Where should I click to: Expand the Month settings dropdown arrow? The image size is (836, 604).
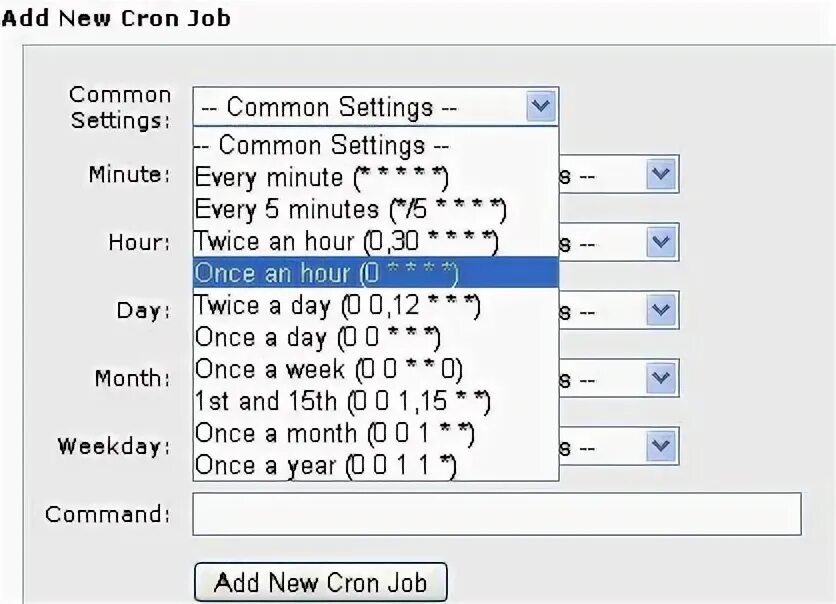660,379
